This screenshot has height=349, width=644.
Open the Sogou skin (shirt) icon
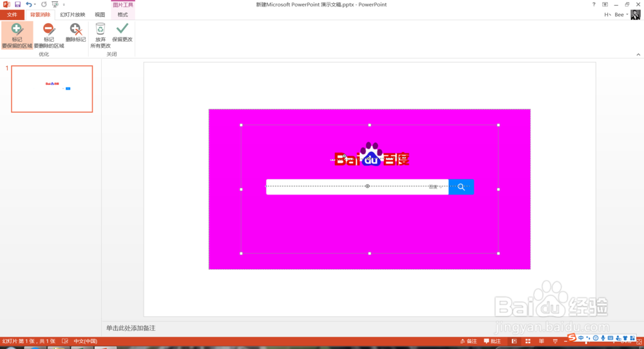[x=625, y=338]
